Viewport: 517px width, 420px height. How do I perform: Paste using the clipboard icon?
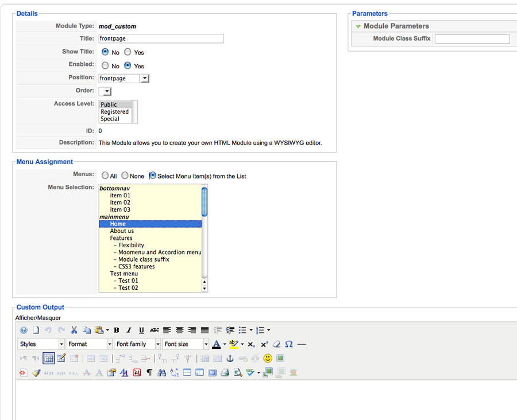click(99, 330)
